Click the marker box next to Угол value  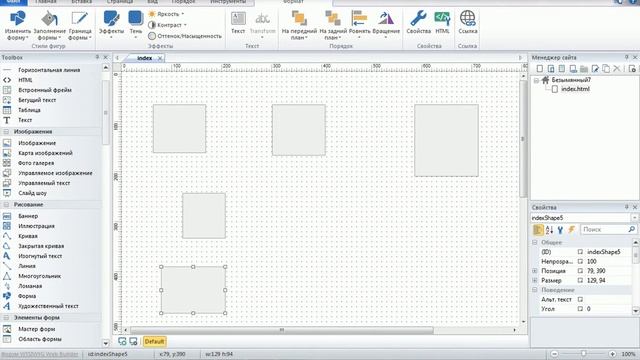tap(580, 309)
